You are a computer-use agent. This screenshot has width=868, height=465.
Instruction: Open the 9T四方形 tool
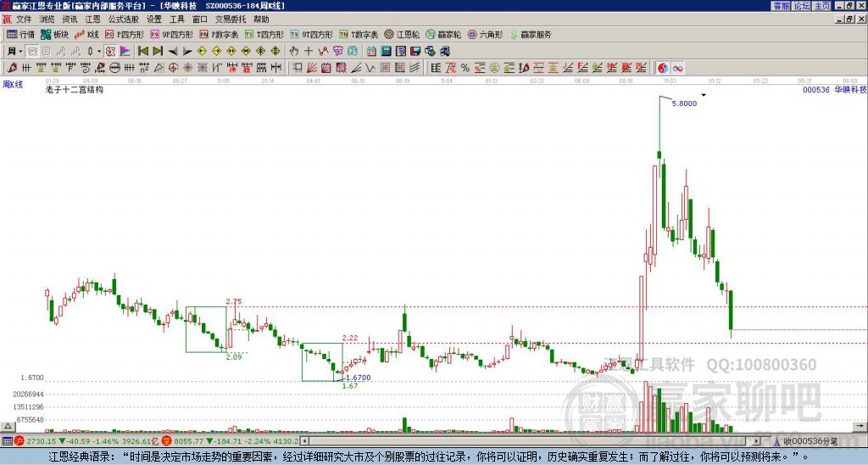click(311, 34)
